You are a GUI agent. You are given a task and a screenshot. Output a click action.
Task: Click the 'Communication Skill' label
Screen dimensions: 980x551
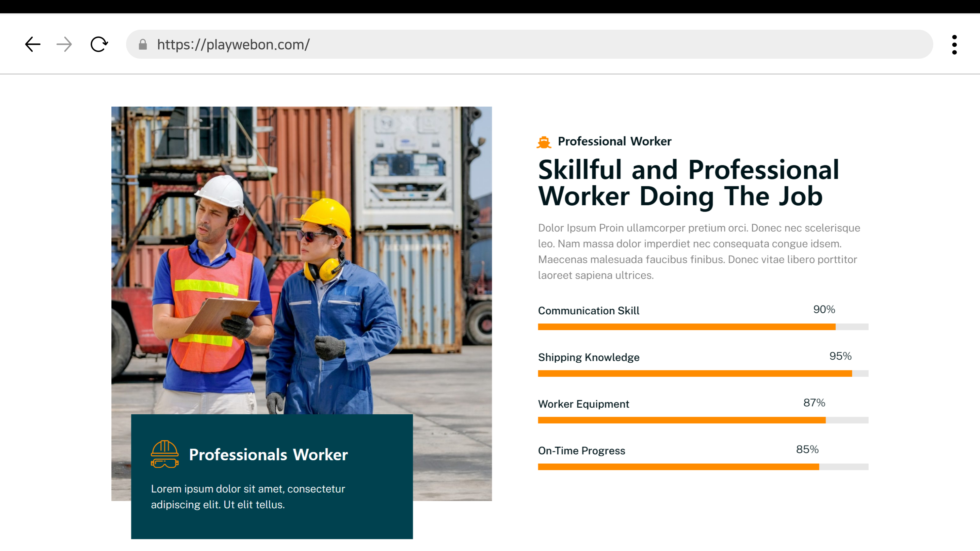tap(588, 311)
